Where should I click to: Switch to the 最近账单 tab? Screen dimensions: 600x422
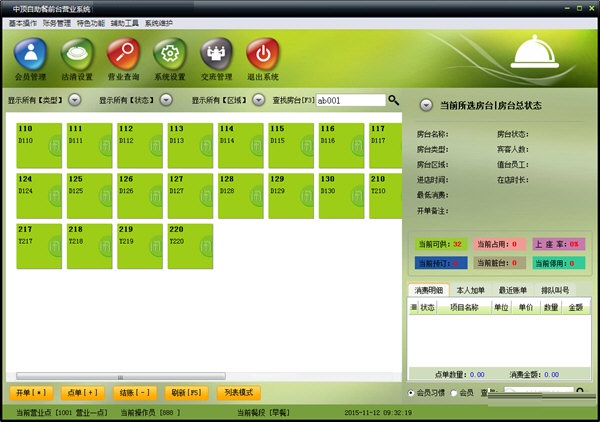click(515, 290)
